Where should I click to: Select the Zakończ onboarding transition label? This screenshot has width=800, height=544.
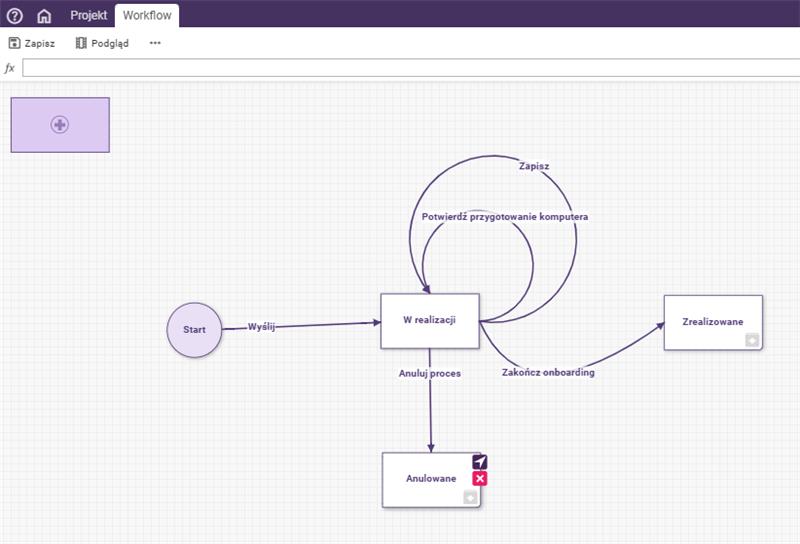[x=548, y=372]
